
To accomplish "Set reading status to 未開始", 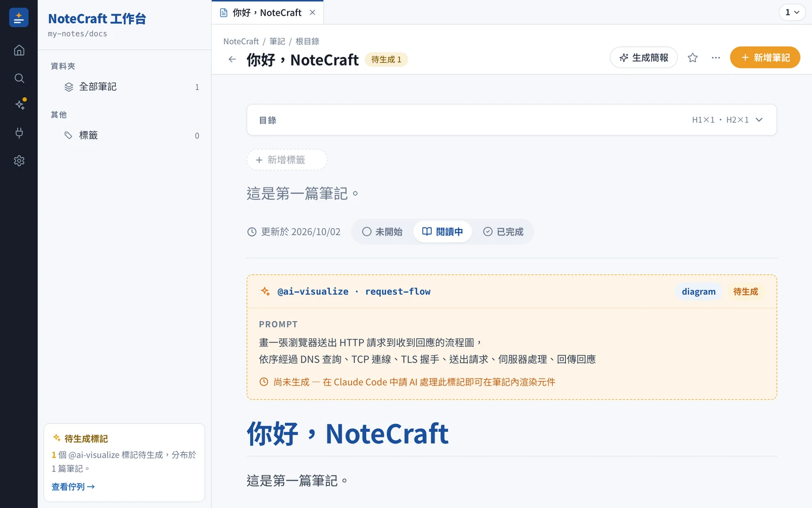I will [382, 232].
